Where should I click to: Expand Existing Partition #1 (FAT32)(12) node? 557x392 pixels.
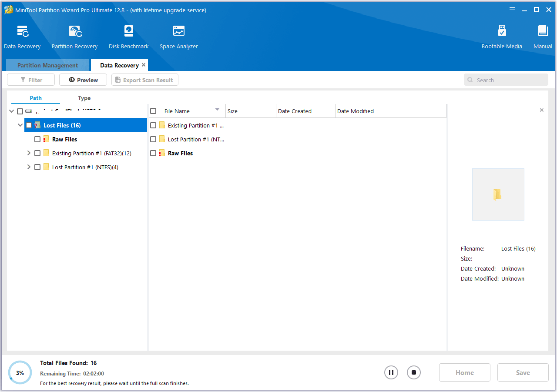29,153
